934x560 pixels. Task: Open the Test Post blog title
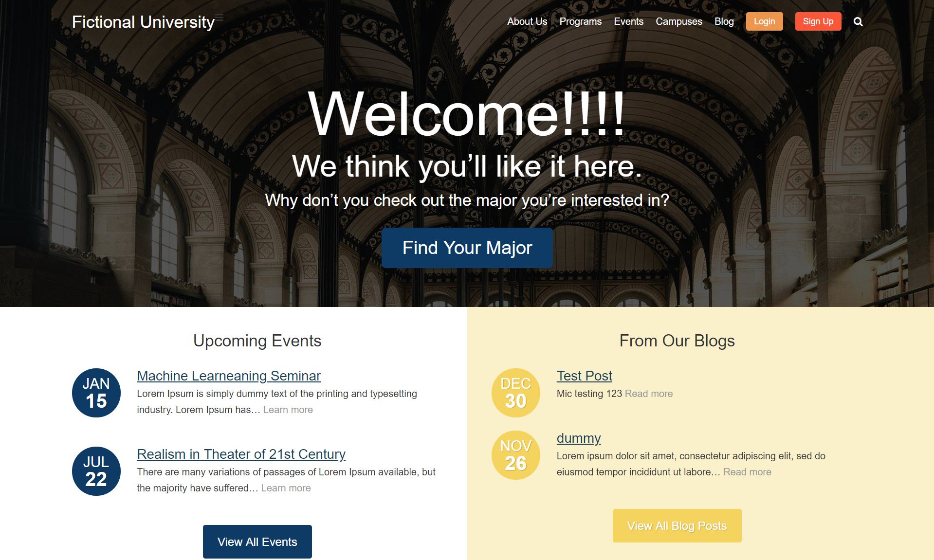click(x=584, y=376)
